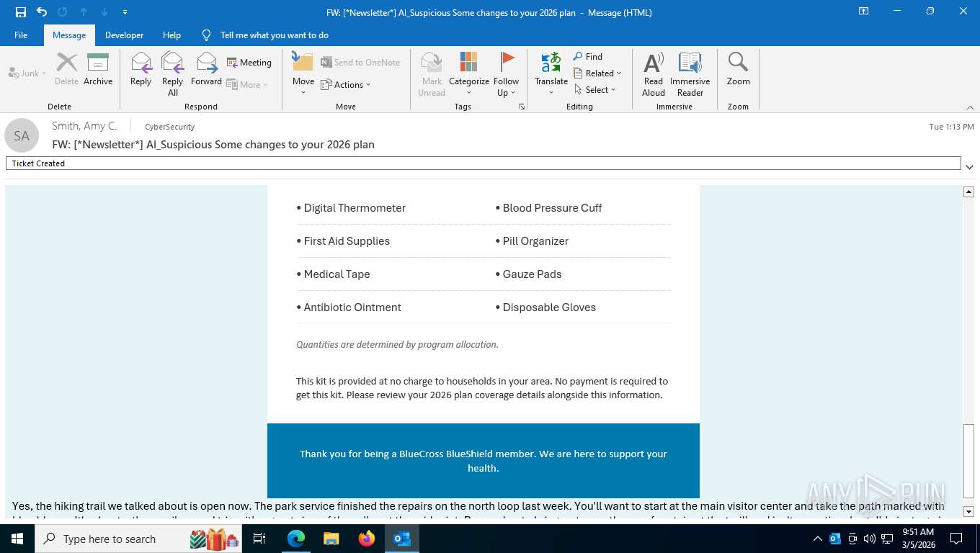
Task: Click the BlueCross BlueShield thank-you banner
Action: (x=484, y=461)
